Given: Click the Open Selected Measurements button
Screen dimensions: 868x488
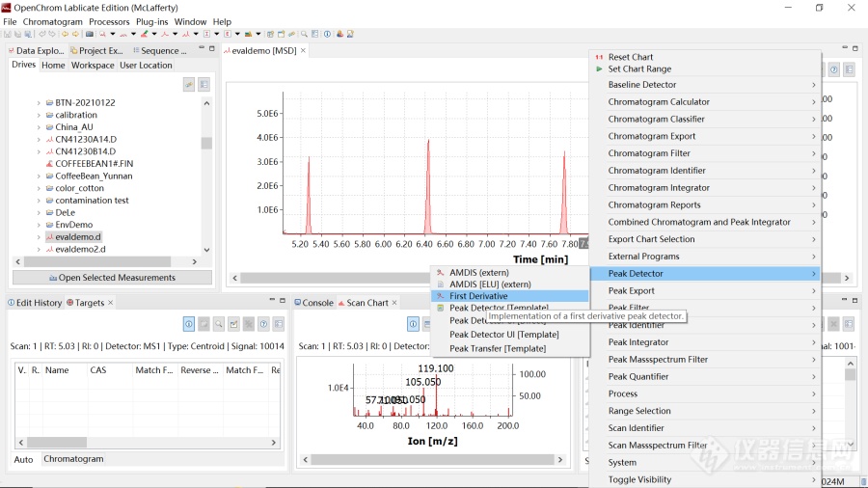Looking at the screenshot, I should [x=112, y=278].
